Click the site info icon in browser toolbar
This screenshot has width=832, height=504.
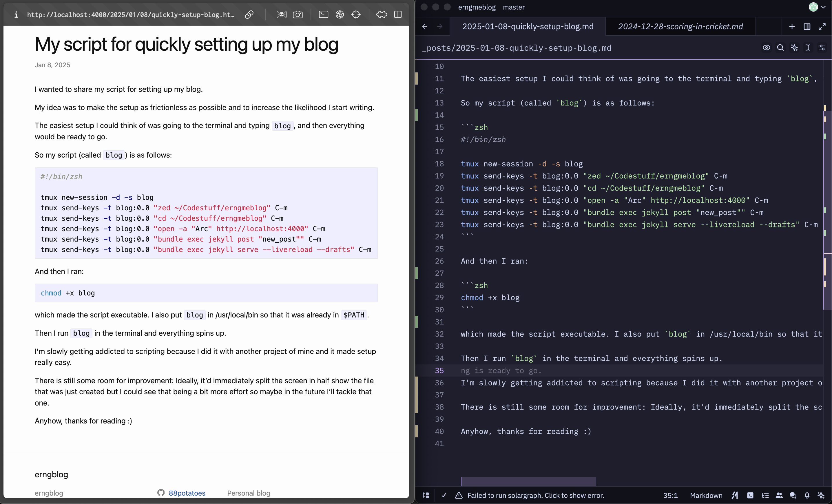pos(16,14)
